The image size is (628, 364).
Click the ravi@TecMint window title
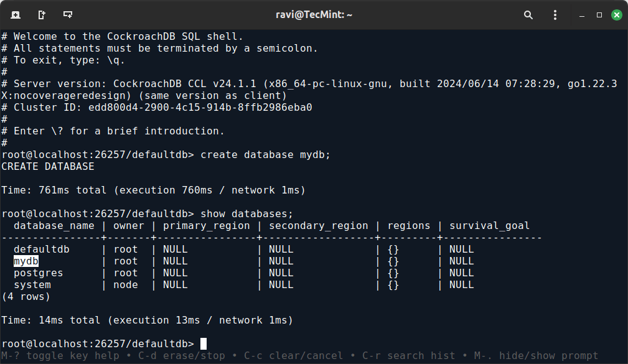(314, 14)
